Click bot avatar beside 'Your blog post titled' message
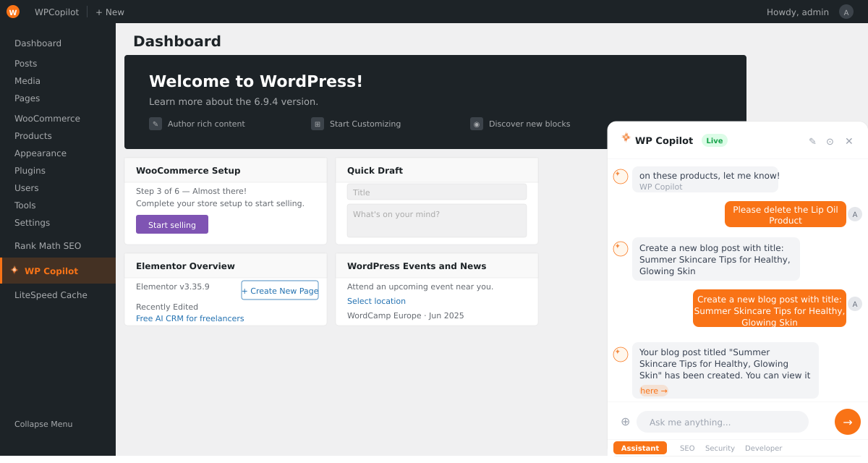 click(621, 354)
